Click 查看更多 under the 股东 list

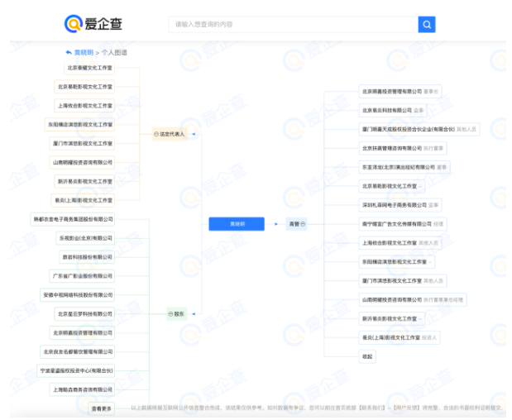pos(102,408)
